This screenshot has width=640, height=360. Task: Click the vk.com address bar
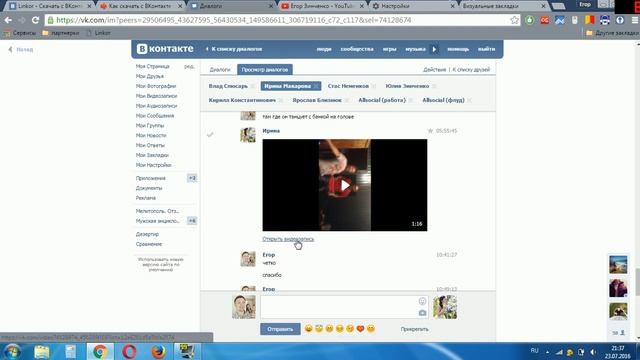pos(282,20)
